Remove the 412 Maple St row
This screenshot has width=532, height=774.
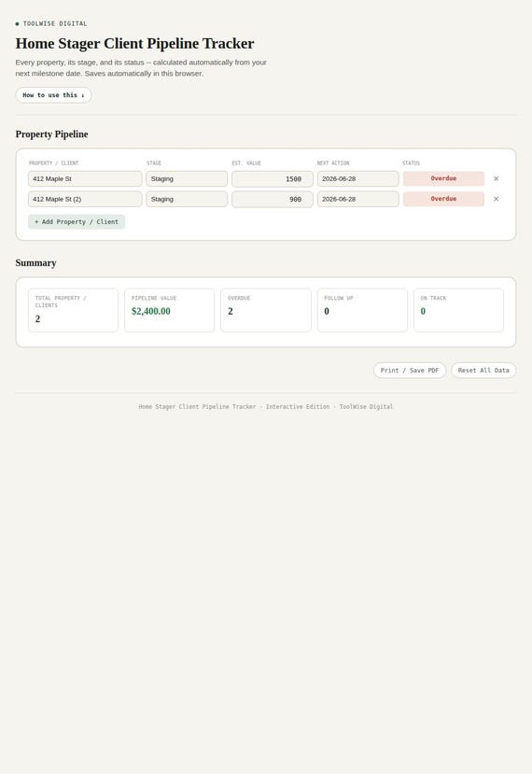(496, 178)
